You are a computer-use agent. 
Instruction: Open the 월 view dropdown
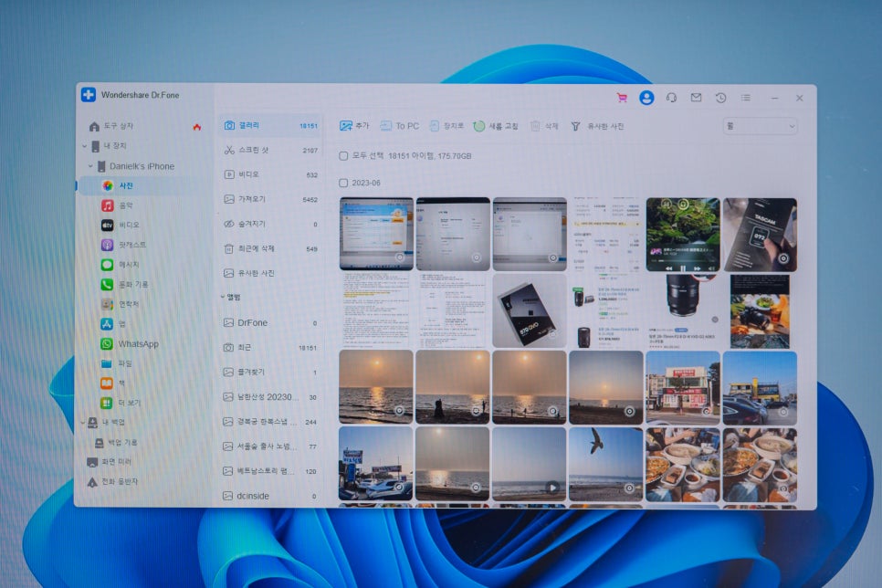pyautogui.click(x=760, y=126)
